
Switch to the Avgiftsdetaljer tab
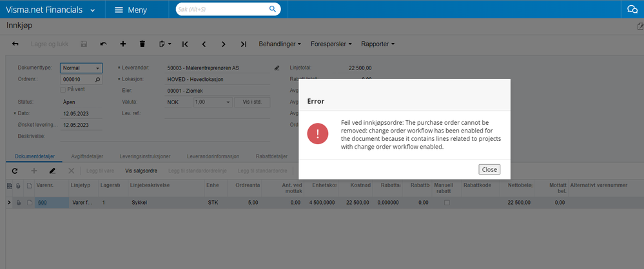(88, 156)
